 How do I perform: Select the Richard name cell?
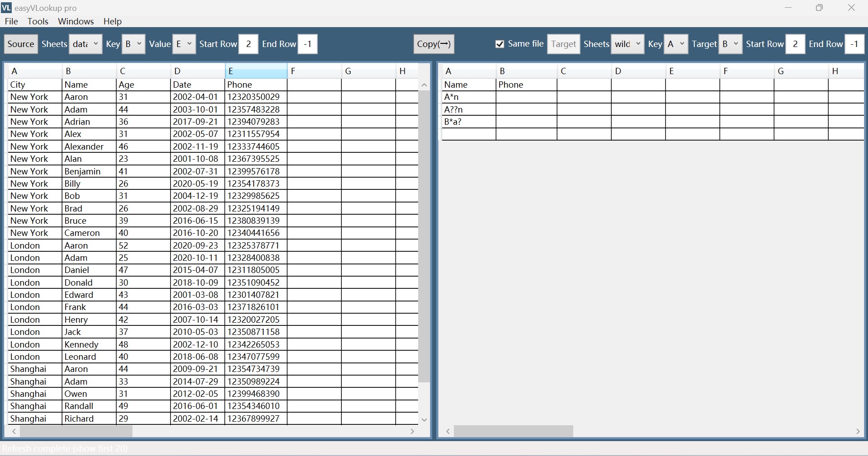[89, 418]
